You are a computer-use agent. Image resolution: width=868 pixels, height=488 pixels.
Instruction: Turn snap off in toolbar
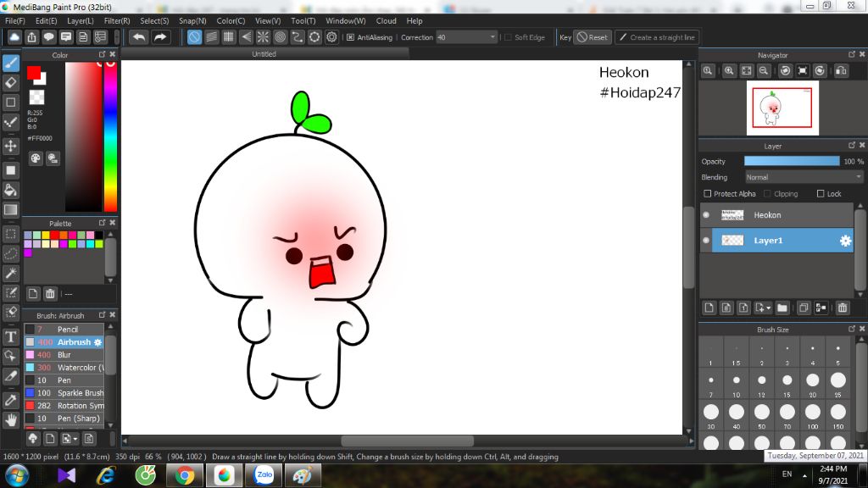pyautogui.click(x=194, y=37)
